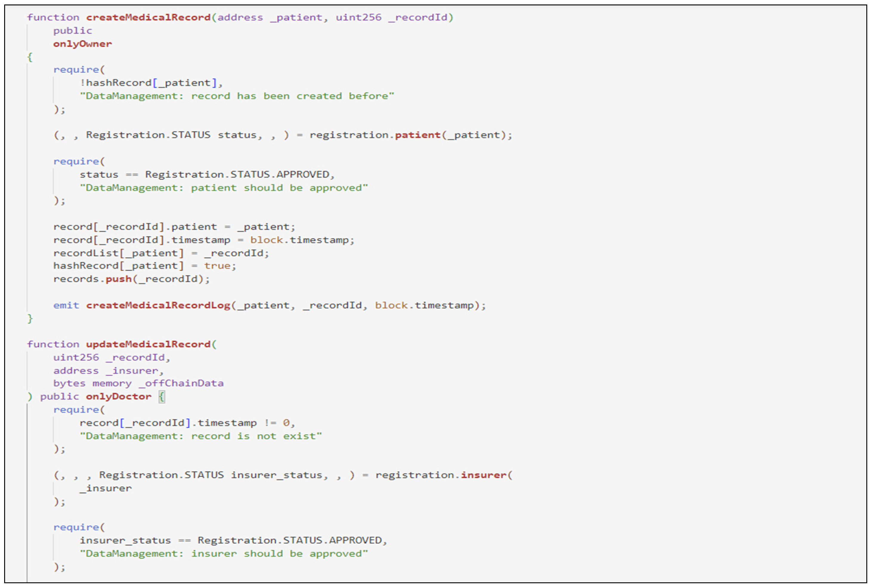Click "patient should be approved" string
Viewport: 872px width, 588px height.
pos(224,187)
